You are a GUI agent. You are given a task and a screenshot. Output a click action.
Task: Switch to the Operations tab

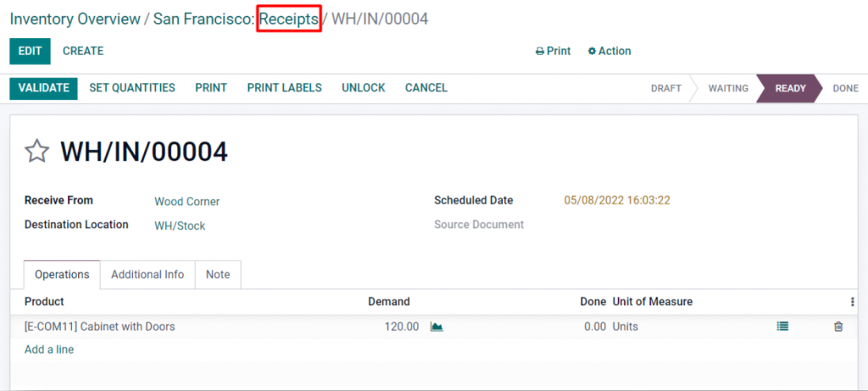coord(62,275)
